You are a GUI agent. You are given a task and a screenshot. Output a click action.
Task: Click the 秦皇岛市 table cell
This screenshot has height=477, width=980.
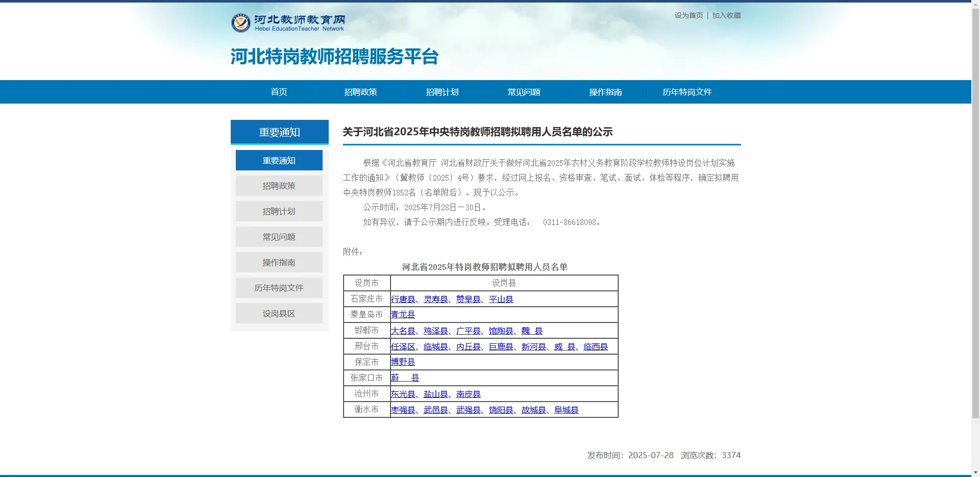point(367,315)
